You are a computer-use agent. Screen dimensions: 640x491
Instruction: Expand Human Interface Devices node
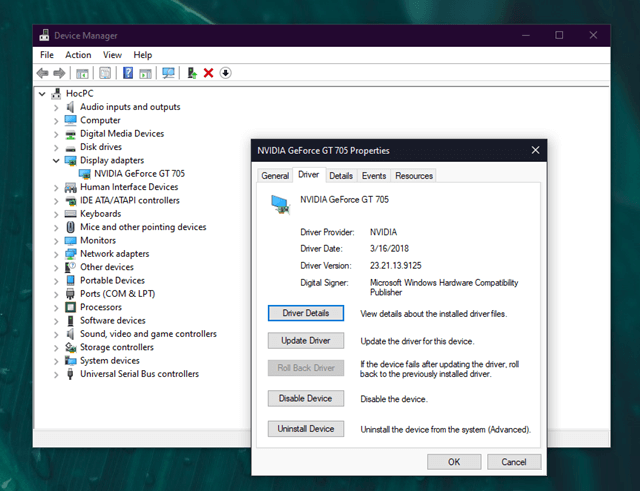point(56,188)
